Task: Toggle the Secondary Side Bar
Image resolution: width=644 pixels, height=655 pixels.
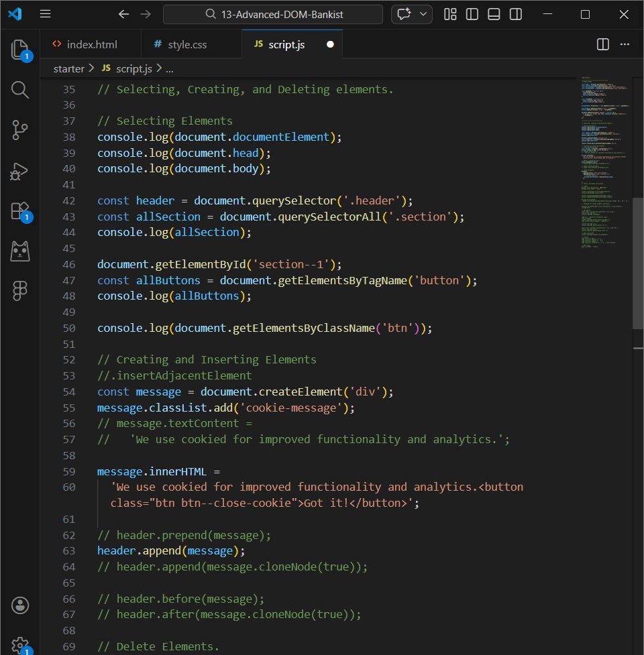Action: (515, 13)
